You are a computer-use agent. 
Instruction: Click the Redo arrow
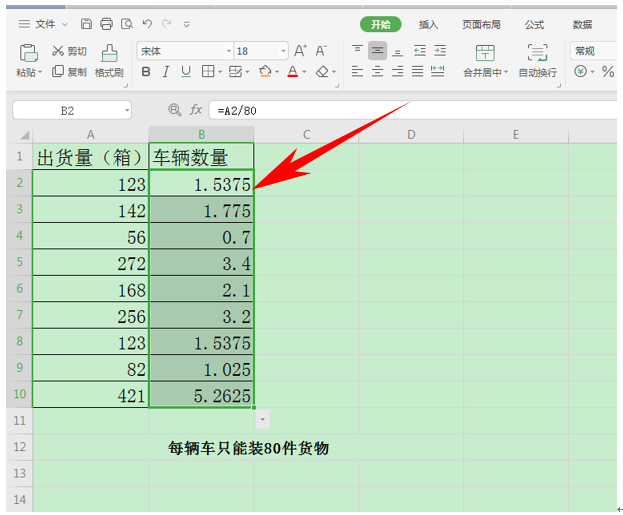(x=167, y=24)
